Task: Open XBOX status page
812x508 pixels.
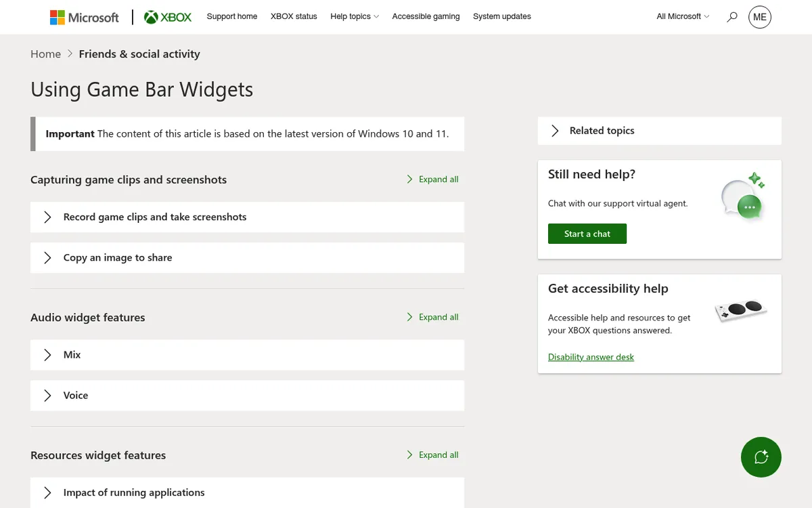Action: coord(294,16)
